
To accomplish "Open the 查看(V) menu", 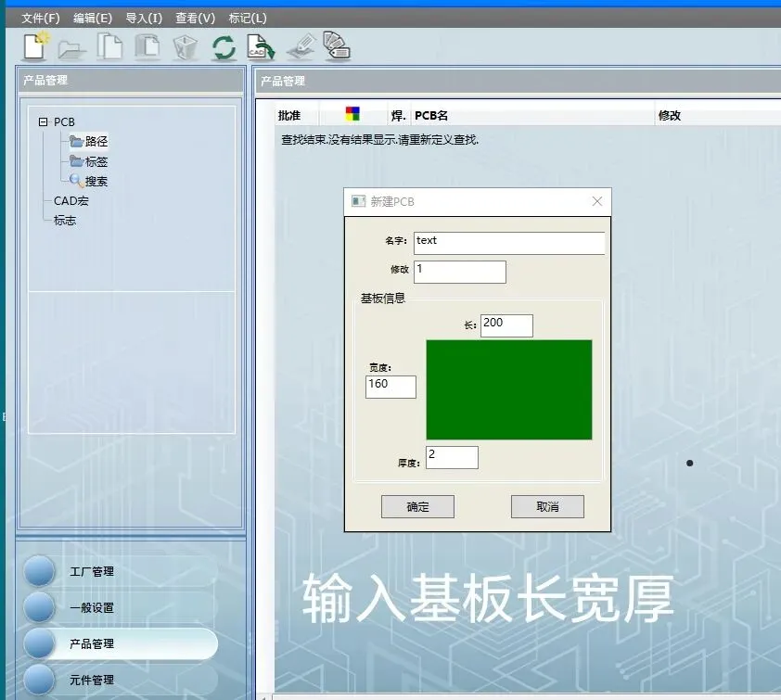I will coord(195,19).
